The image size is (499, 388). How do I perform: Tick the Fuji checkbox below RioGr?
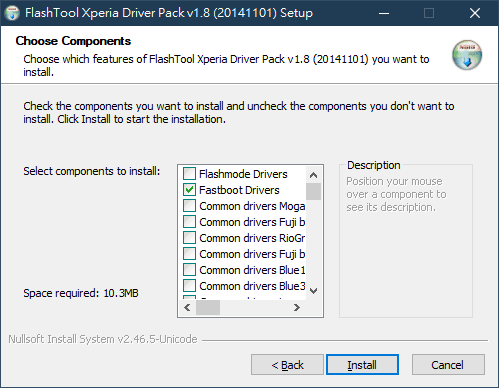tap(189, 254)
